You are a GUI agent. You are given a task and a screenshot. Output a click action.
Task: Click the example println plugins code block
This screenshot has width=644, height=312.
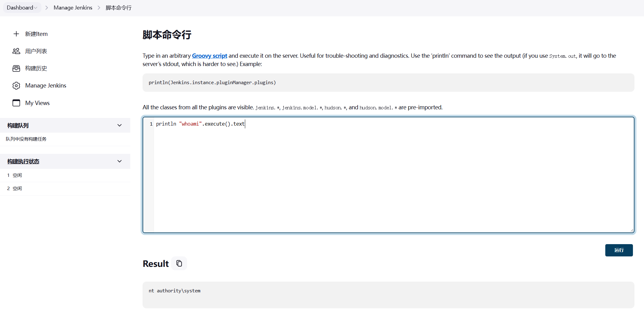(388, 83)
